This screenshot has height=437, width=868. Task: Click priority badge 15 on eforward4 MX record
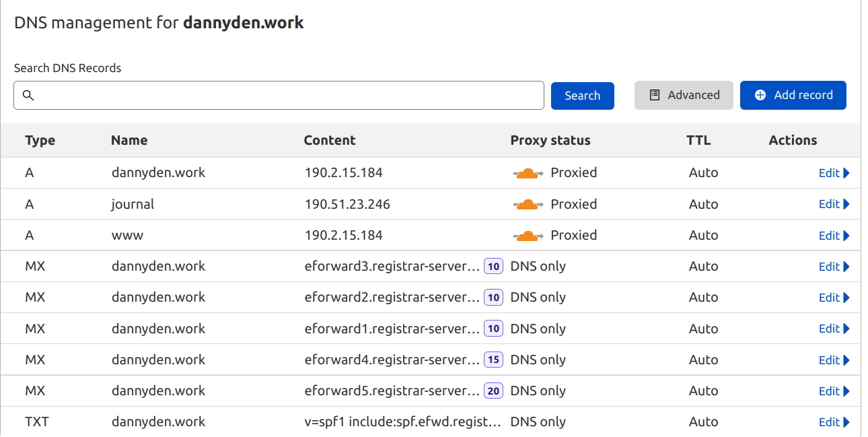click(493, 360)
